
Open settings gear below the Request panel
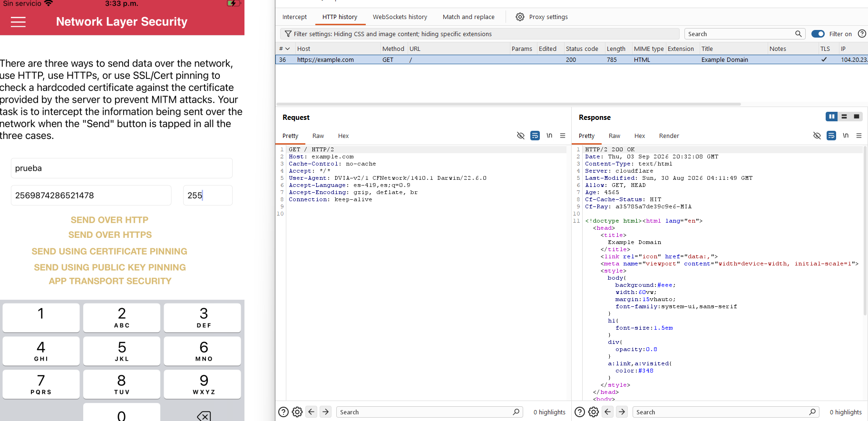[x=297, y=412]
